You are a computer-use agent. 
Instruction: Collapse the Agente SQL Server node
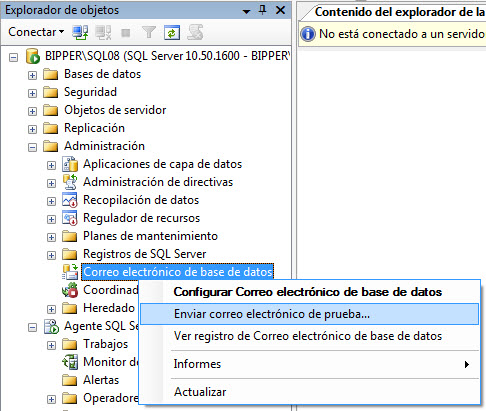(x=32, y=327)
